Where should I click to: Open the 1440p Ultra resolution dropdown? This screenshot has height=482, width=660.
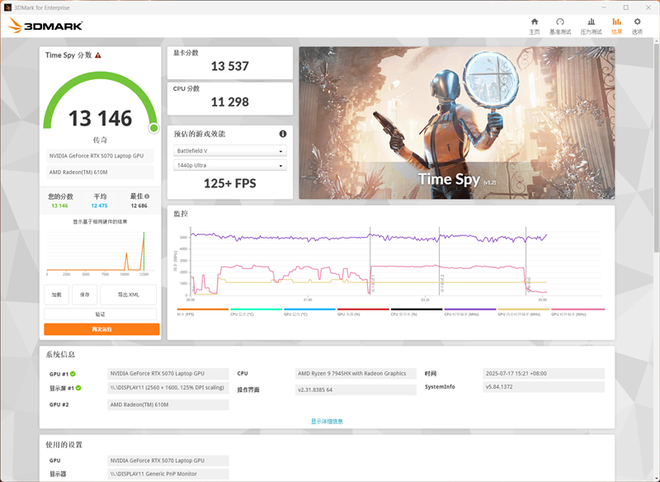pyautogui.click(x=230, y=165)
